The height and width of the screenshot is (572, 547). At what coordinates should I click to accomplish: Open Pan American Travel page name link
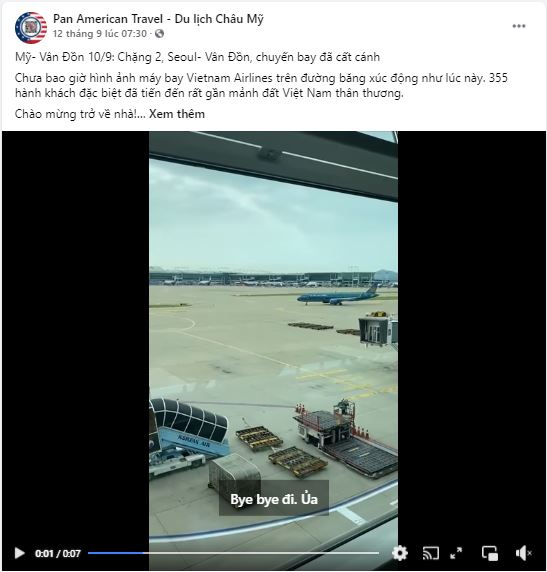158,19
